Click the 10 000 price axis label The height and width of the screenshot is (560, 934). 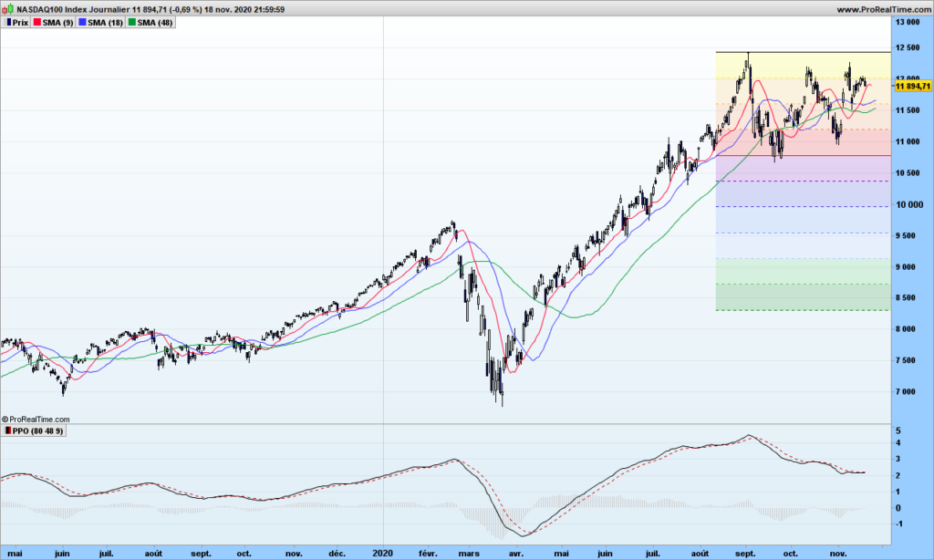[x=909, y=204]
